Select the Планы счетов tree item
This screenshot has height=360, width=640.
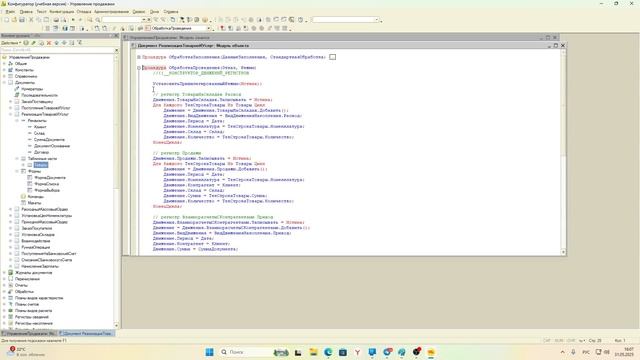click(x=27, y=304)
